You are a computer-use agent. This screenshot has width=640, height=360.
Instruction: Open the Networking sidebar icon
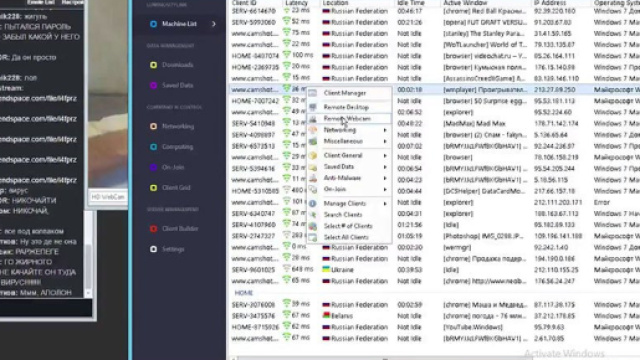pos(153,126)
